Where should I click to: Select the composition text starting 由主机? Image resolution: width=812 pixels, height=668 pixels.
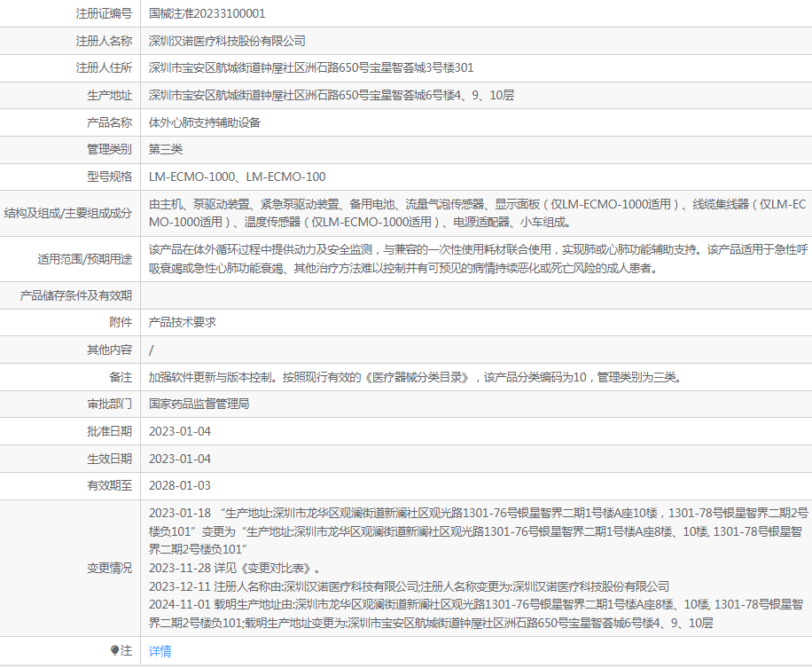478,214
